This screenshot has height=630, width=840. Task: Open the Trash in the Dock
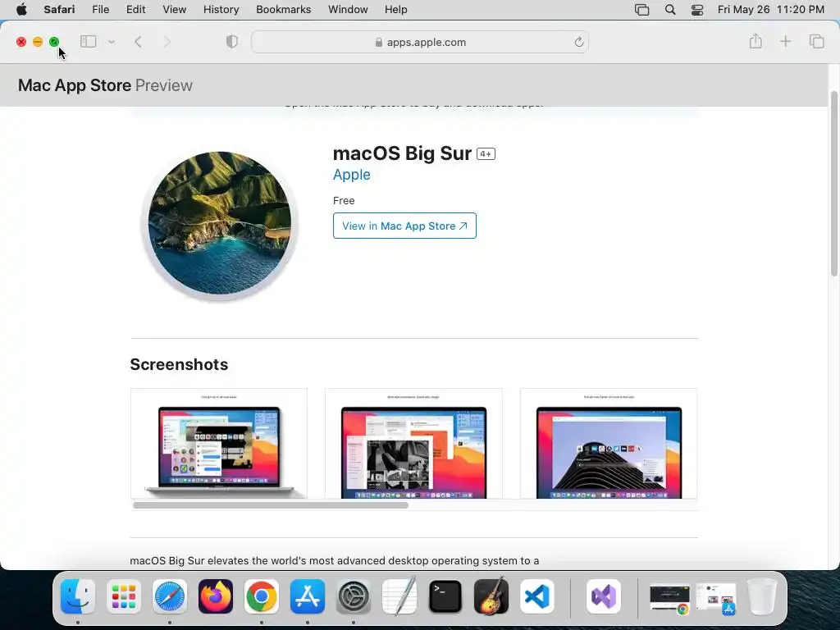click(762, 596)
